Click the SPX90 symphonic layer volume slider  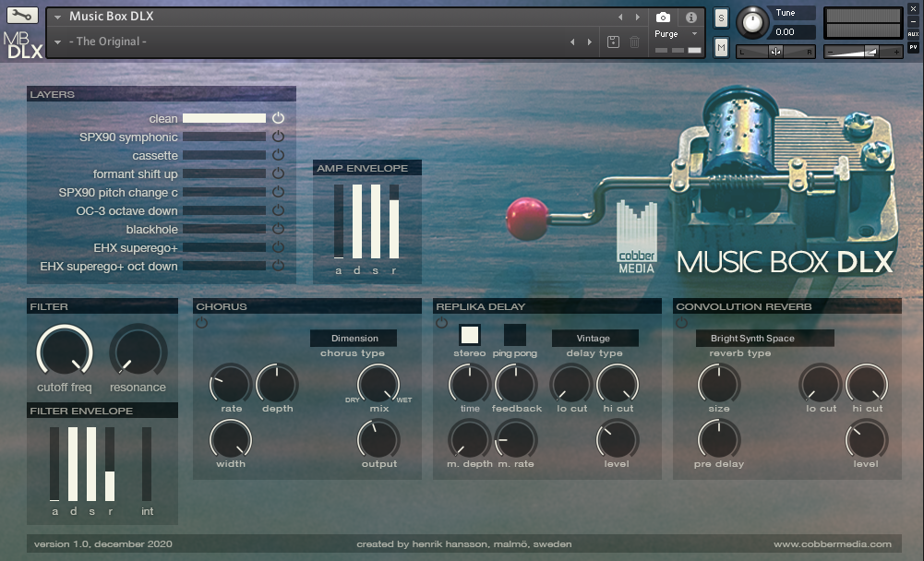coord(224,137)
